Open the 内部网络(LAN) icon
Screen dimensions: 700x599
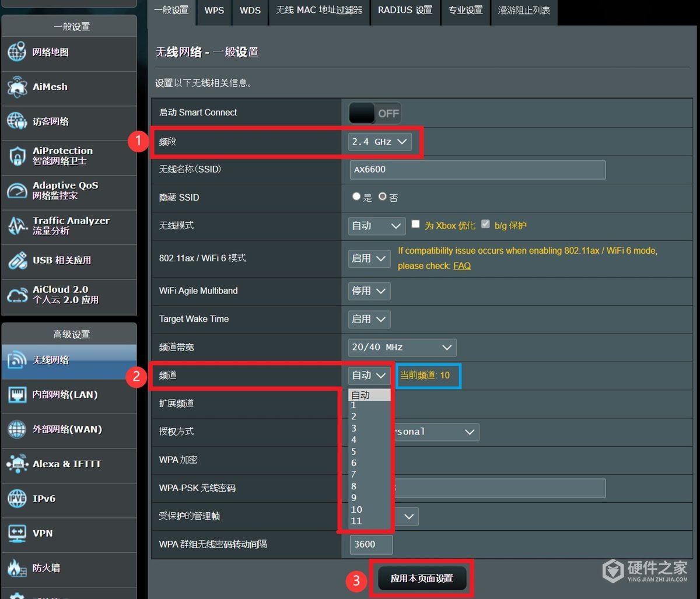pyautogui.click(x=17, y=395)
